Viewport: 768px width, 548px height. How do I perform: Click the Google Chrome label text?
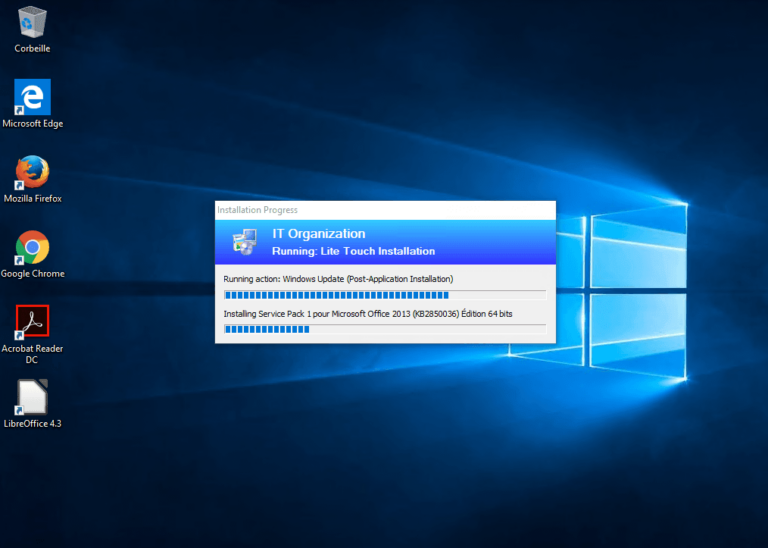pyautogui.click(x=32, y=274)
